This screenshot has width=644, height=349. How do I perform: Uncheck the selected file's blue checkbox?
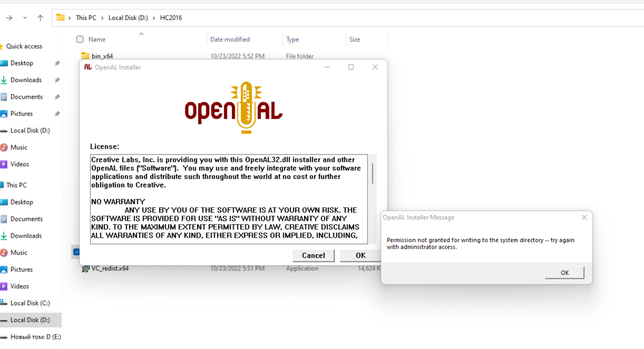[76, 252]
